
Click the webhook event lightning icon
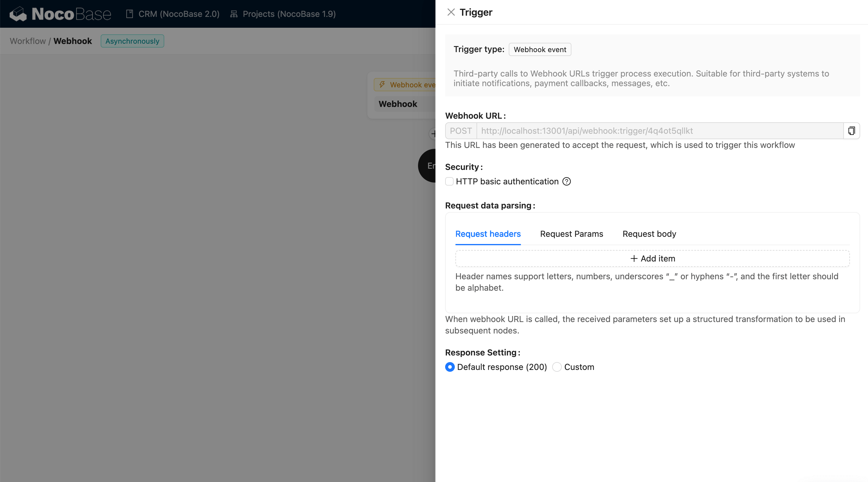[382, 85]
